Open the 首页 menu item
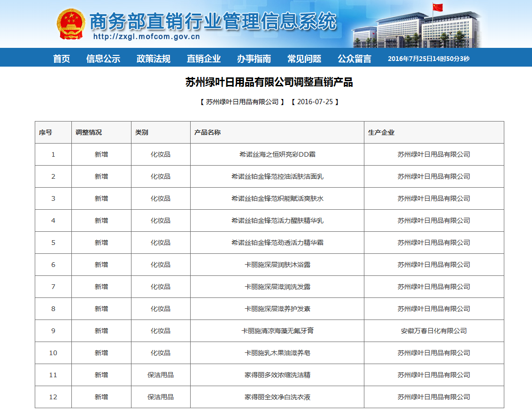Screen dimensions: 532x411 tap(62, 59)
